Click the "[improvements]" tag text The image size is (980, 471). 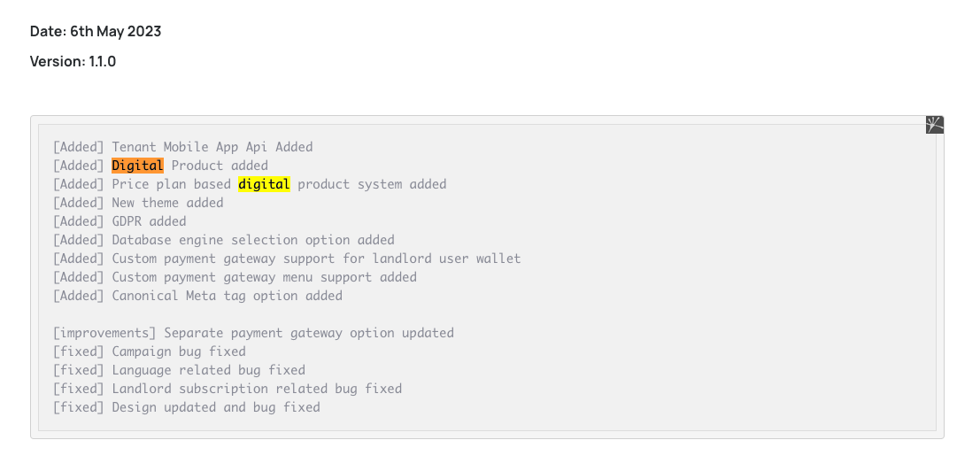[x=104, y=333]
